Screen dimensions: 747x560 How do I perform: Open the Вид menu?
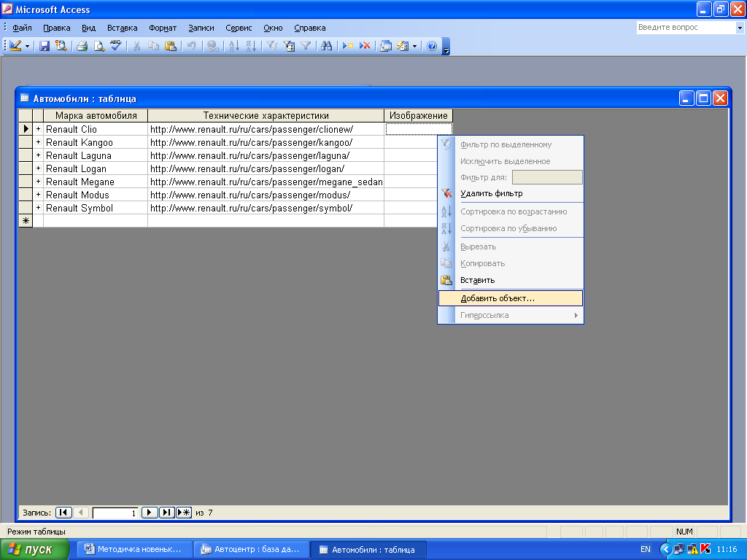(x=88, y=28)
